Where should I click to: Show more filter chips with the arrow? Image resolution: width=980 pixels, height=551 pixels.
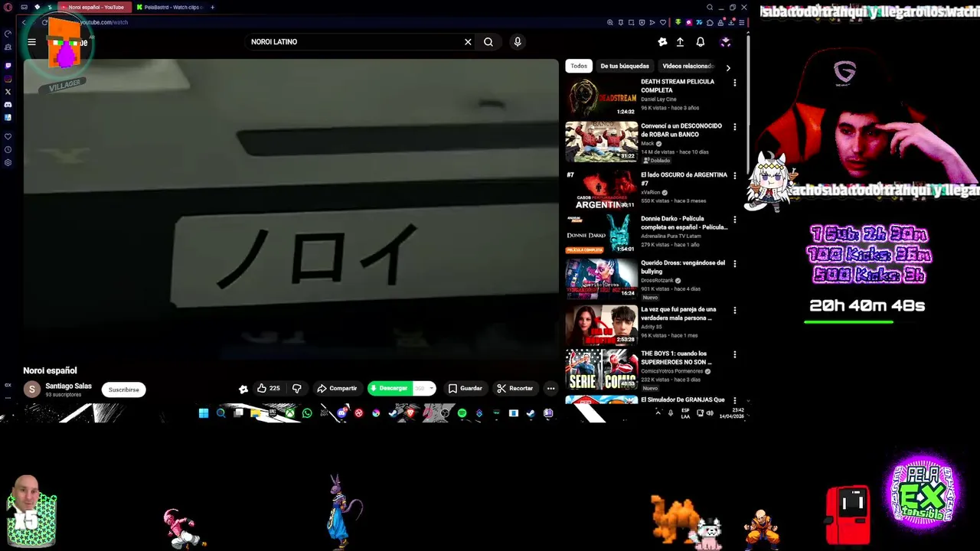click(728, 67)
